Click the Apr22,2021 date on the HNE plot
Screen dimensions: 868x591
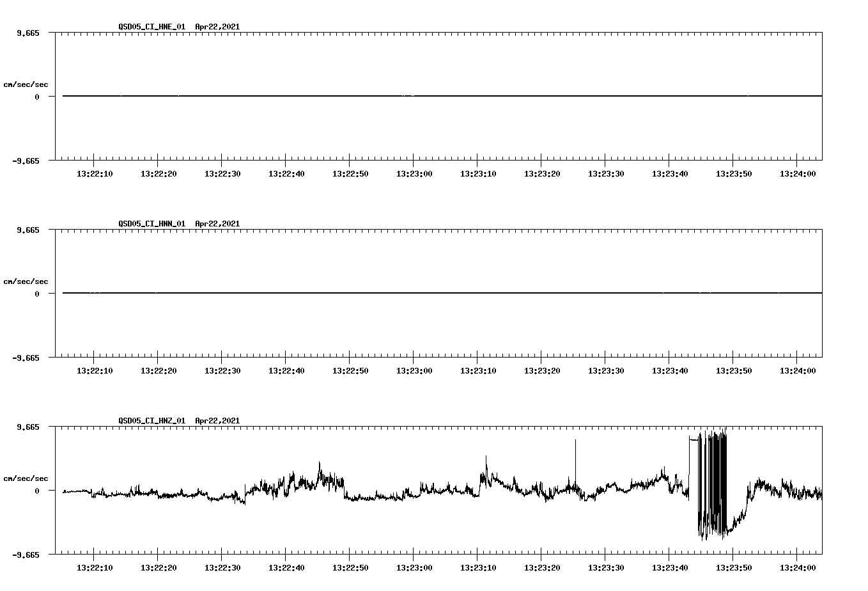click(217, 27)
